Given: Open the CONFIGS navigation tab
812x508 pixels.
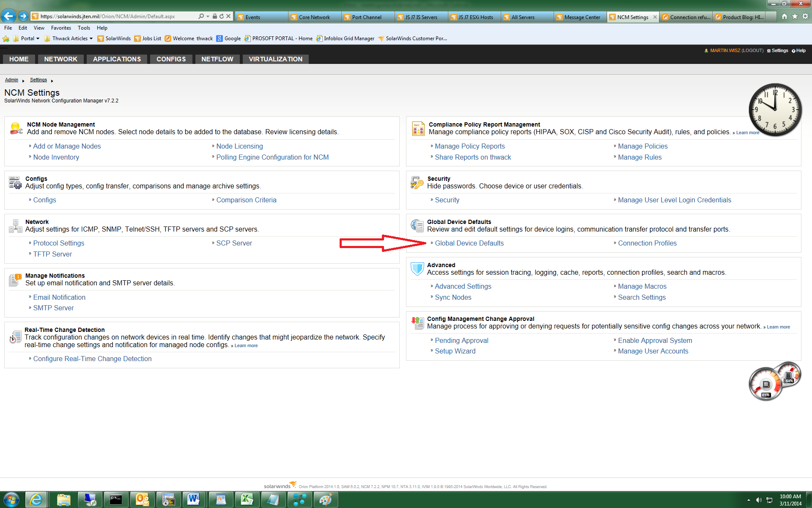Looking at the screenshot, I should coord(171,59).
